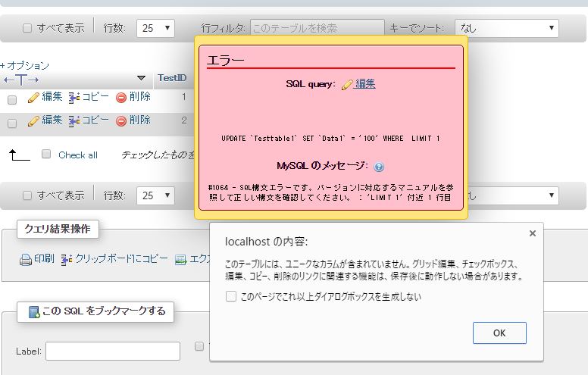
Task: Open bottom sort key dropdown arrow
Action: [552, 195]
